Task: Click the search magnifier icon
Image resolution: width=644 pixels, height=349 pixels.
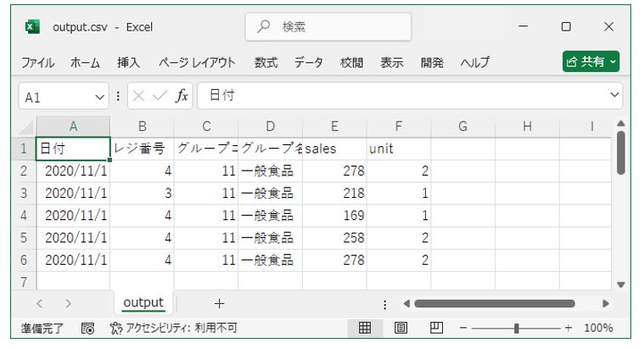Action: [263, 26]
